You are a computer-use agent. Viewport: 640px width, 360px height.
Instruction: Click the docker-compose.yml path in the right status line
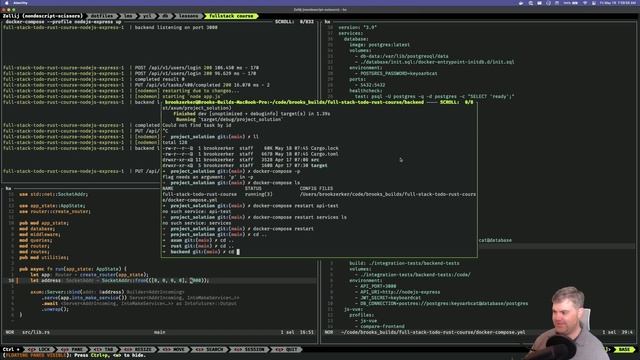tap(433, 332)
